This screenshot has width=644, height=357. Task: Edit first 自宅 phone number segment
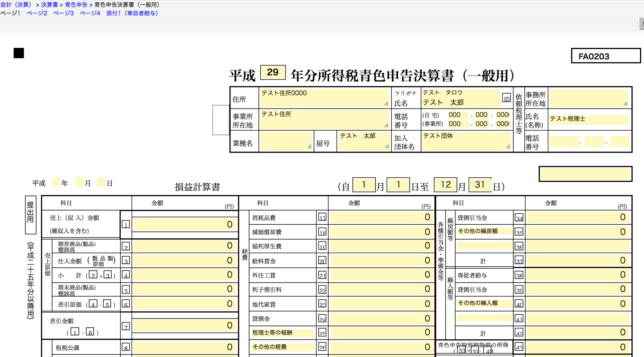click(458, 115)
